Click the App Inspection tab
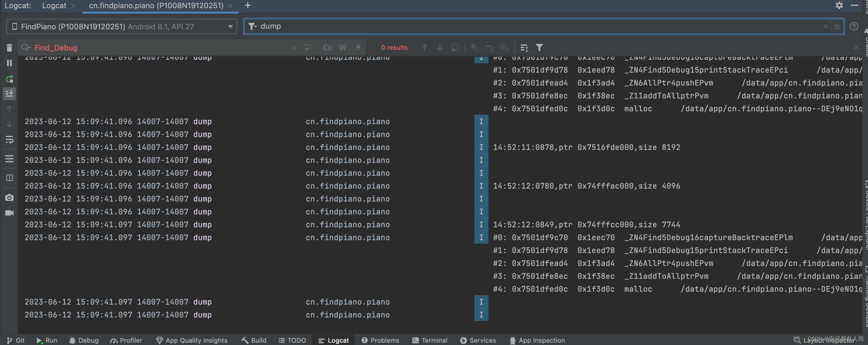This screenshot has width=868, height=345. [x=537, y=340]
